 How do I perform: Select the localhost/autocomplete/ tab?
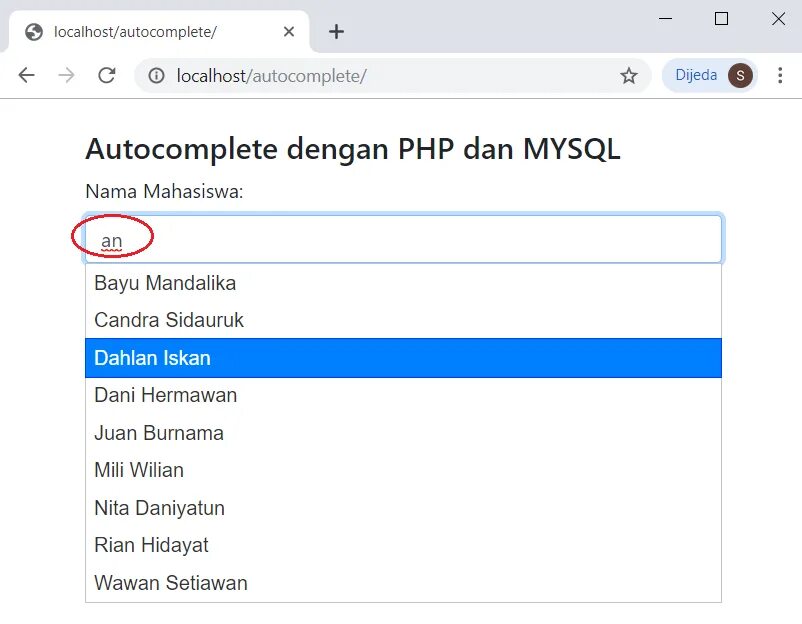point(159,32)
